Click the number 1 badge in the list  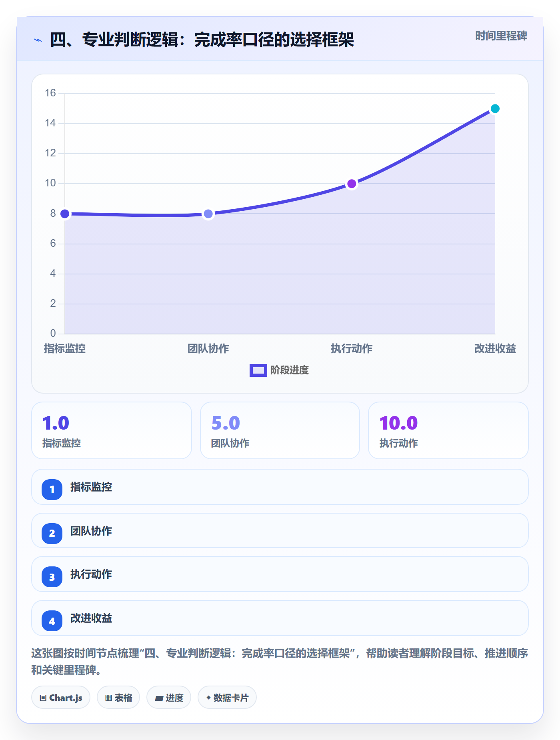click(x=52, y=489)
